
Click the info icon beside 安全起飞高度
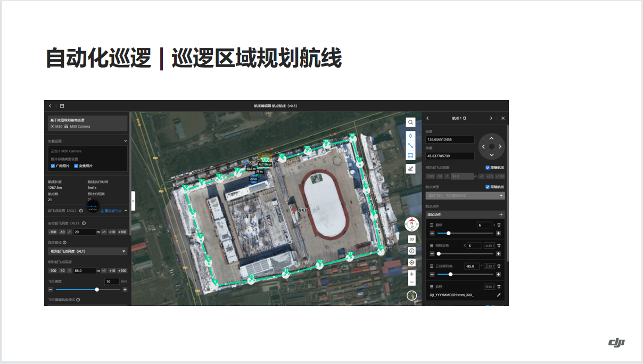[x=84, y=223]
